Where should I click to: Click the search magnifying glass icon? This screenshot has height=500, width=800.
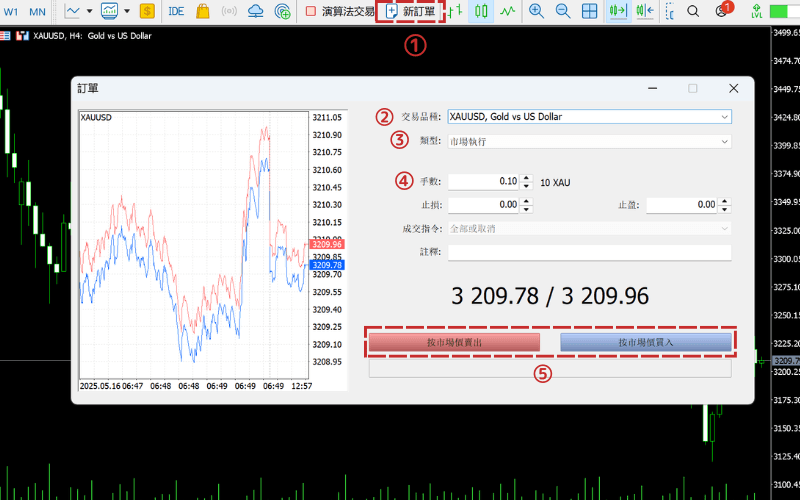[x=693, y=11]
